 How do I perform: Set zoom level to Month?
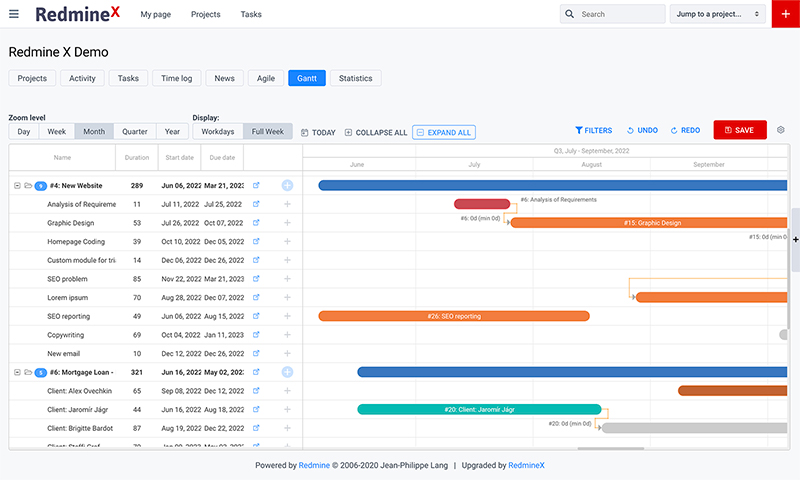[94, 132]
